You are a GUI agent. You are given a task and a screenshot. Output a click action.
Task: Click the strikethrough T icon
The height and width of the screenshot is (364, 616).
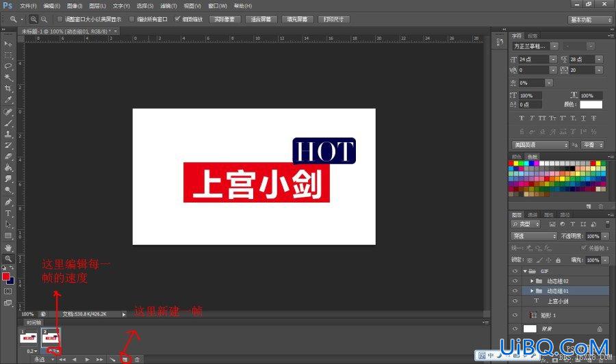click(x=593, y=118)
